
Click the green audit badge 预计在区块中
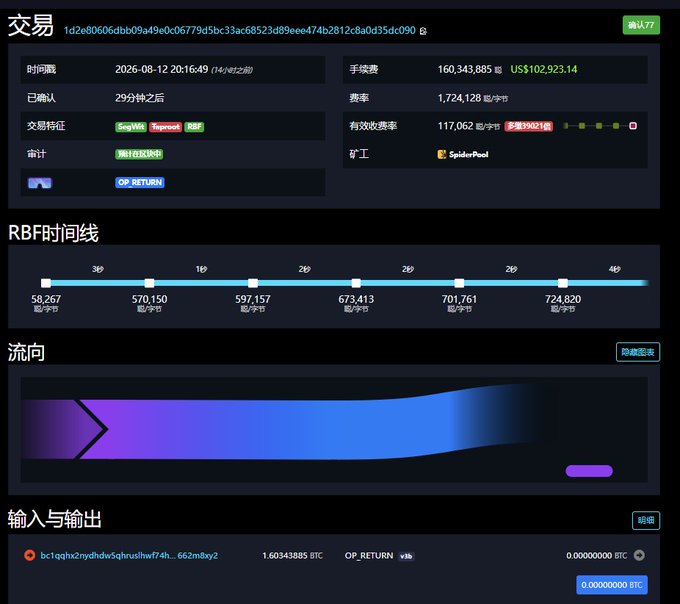139,154
